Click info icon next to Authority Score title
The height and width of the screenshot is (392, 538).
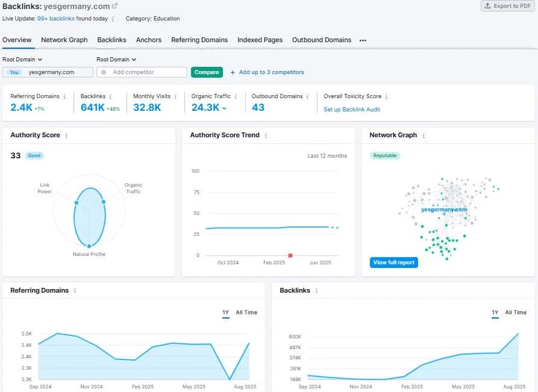click(x=66, y=135)
